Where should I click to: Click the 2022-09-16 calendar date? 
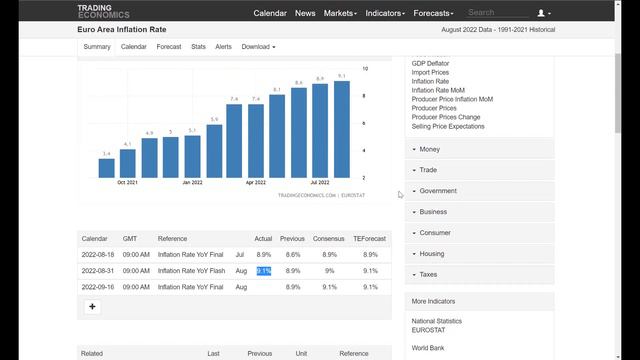click(98, 287)
